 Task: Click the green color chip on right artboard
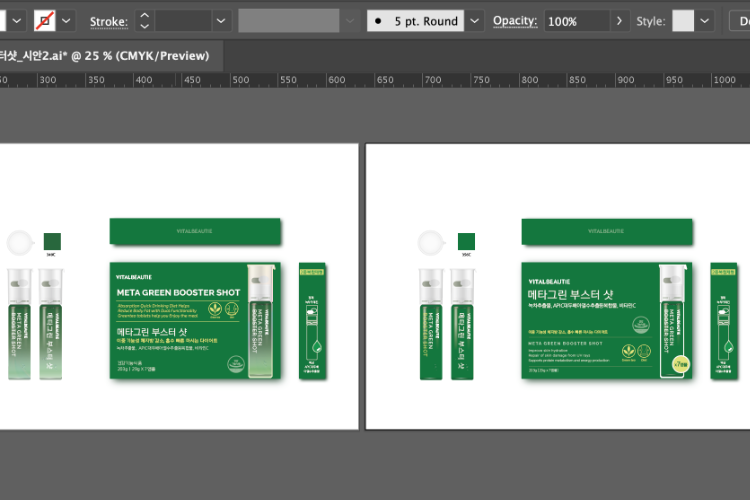coord(466,241)
